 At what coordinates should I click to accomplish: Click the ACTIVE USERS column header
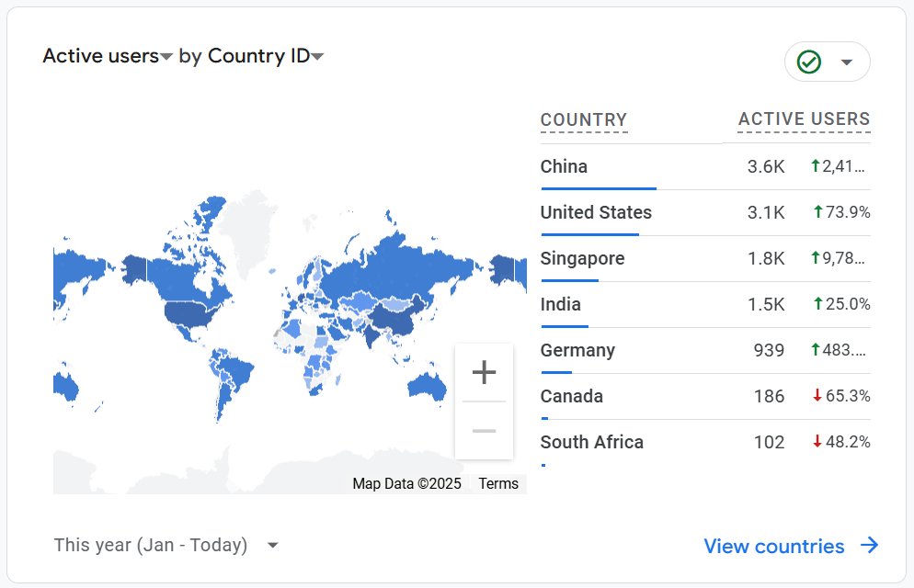click(804, 119)
